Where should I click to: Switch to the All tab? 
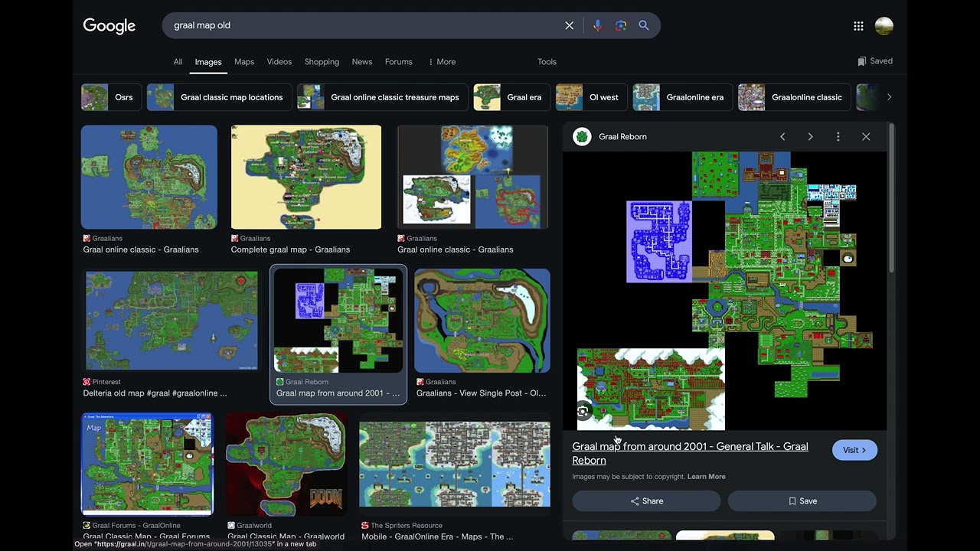[x=178, y=62]
